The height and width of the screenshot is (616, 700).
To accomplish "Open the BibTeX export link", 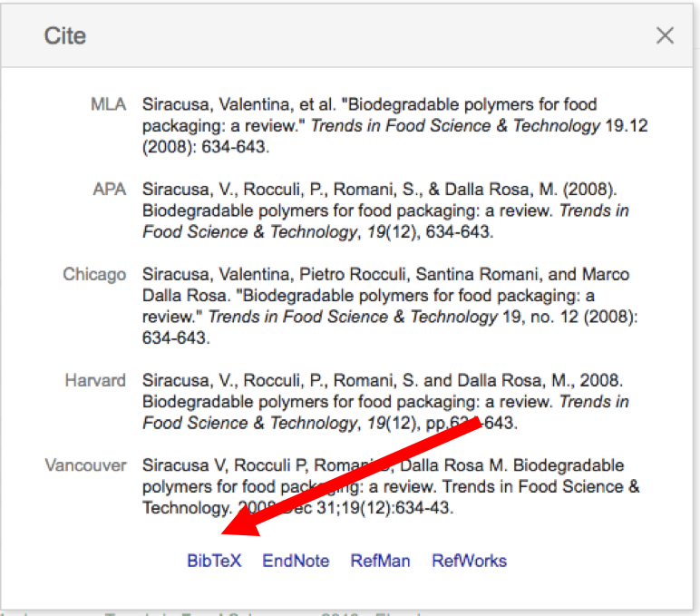I will [214, 561].
